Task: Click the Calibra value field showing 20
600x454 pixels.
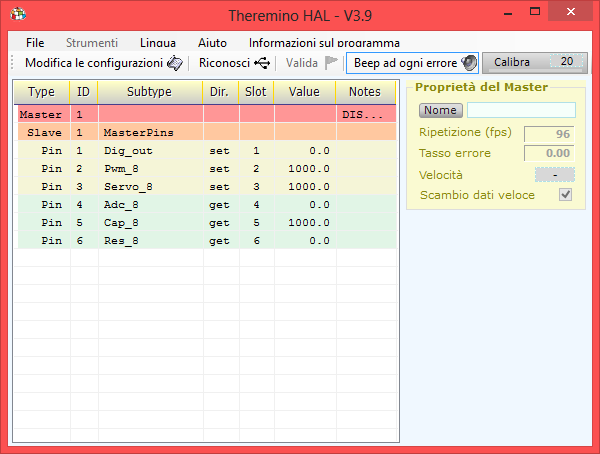Action: [566, 61]
